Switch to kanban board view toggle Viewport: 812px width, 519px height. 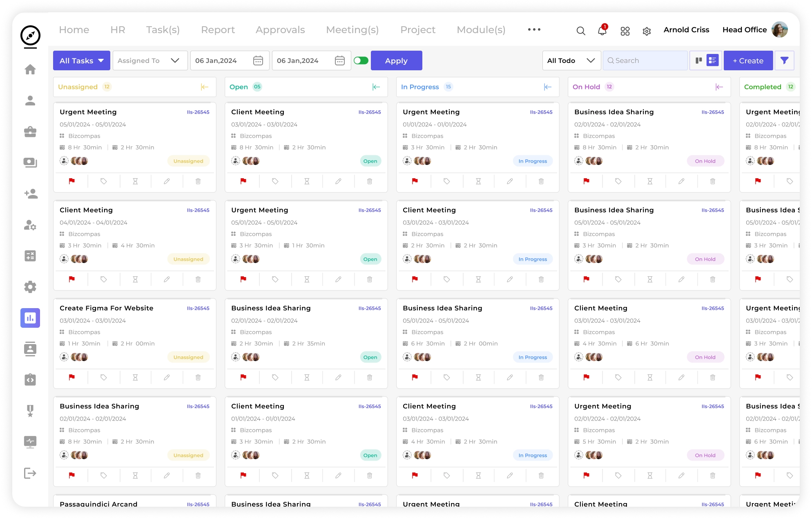pos(698,60)
